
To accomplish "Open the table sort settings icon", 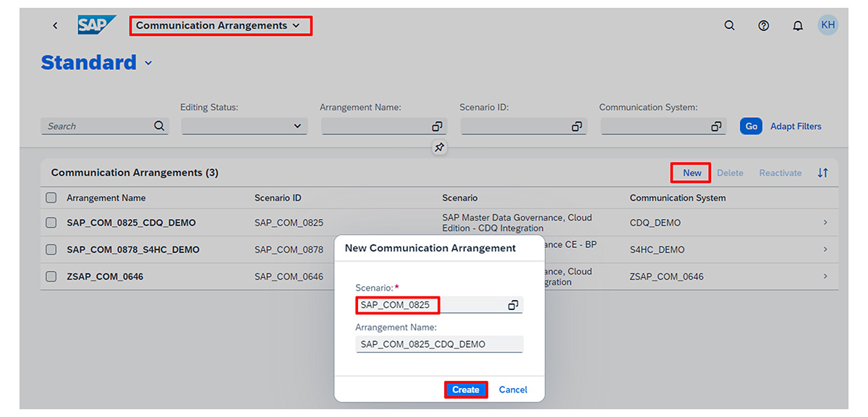I will tap(822, 173).
